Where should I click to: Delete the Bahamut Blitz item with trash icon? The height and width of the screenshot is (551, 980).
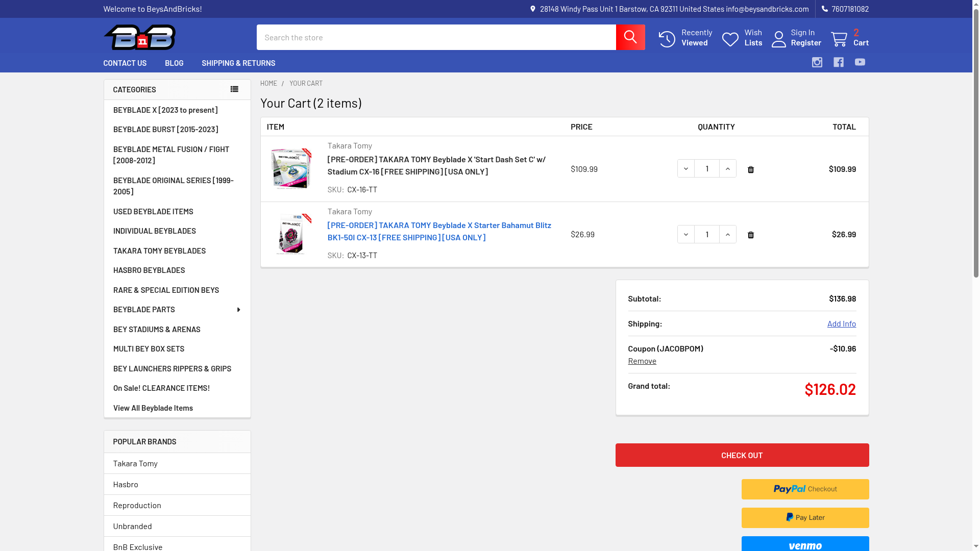pyautogui.click(x=750, y=235)
